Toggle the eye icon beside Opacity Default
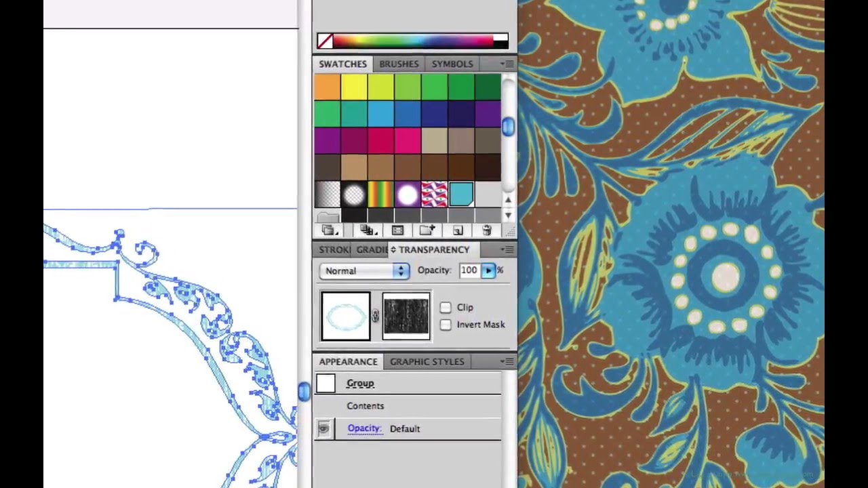Screen dimensions: 868x488 point(323,428)
